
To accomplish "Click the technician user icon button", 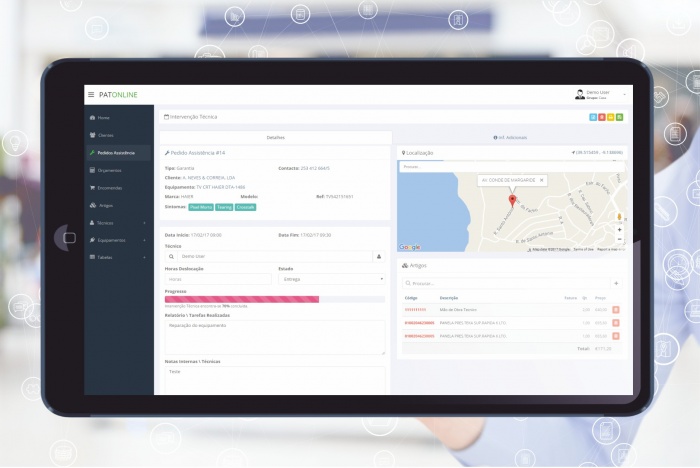I will [379, 256].
